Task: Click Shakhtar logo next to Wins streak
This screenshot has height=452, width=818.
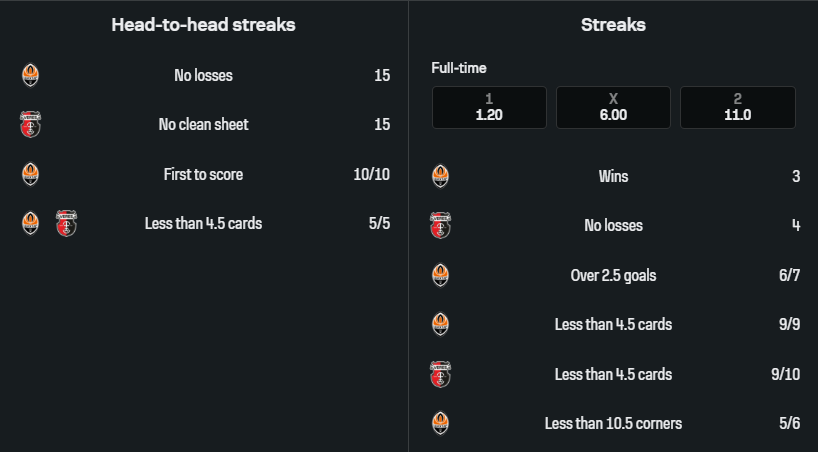Action: pyautogui.click(x=440, y=177)
